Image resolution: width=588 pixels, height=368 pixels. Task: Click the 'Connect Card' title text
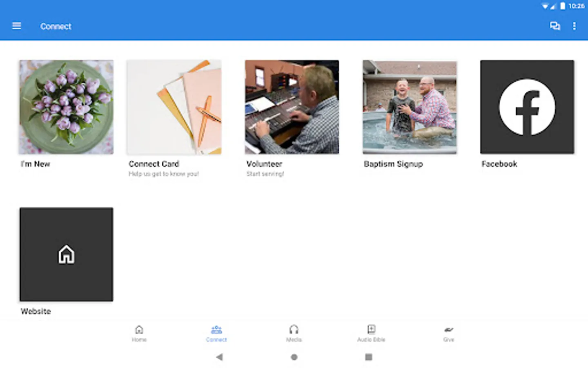click(x=154, y=164)
